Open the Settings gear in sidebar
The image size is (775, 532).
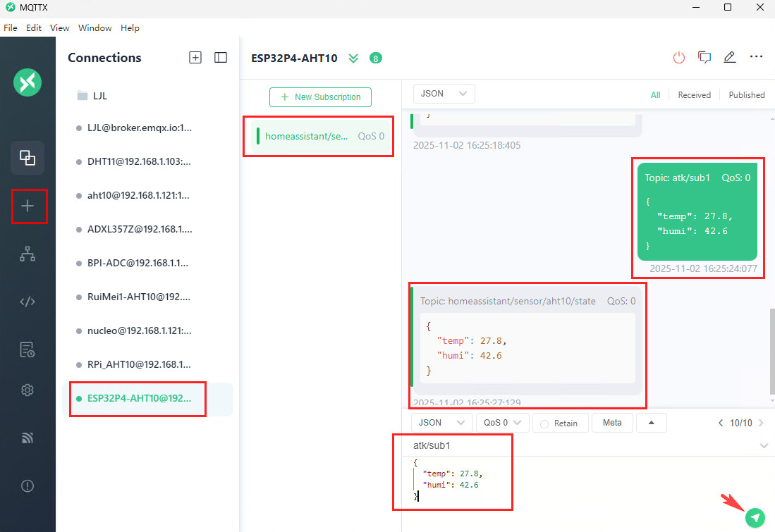point(28,390)
